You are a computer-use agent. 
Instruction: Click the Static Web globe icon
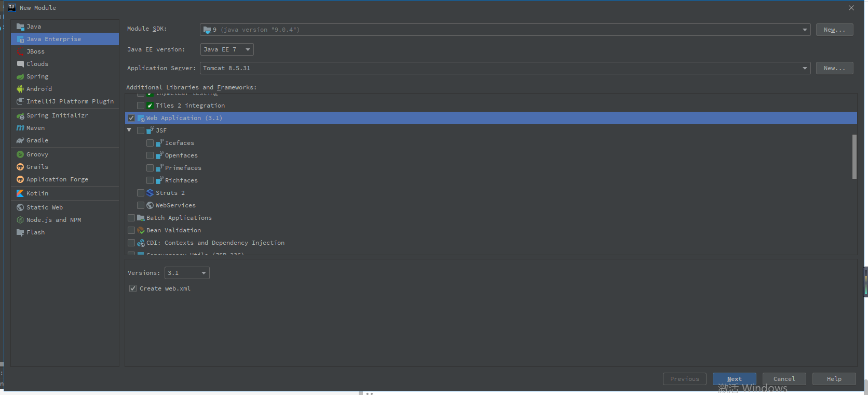tap(20, 207)
